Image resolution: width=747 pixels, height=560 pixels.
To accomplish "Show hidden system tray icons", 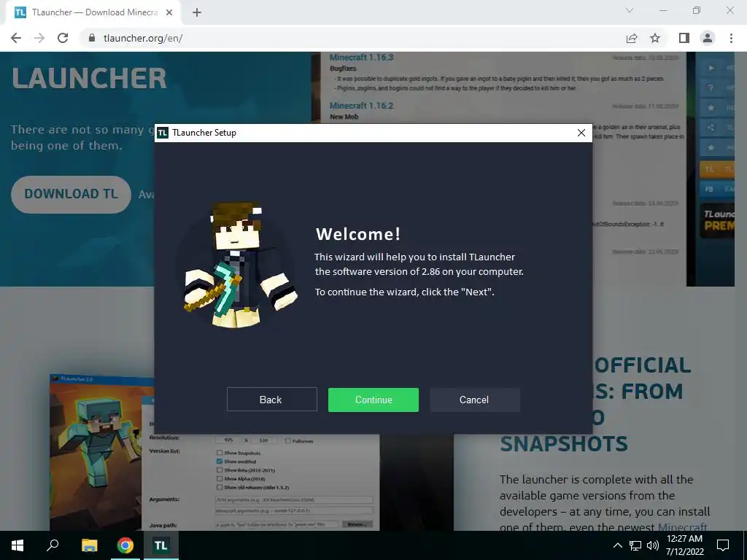I will tap(617, 545).
